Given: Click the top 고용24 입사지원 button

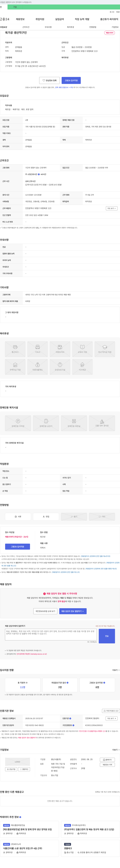Looking at the screenshot, I should coord(71,81).
